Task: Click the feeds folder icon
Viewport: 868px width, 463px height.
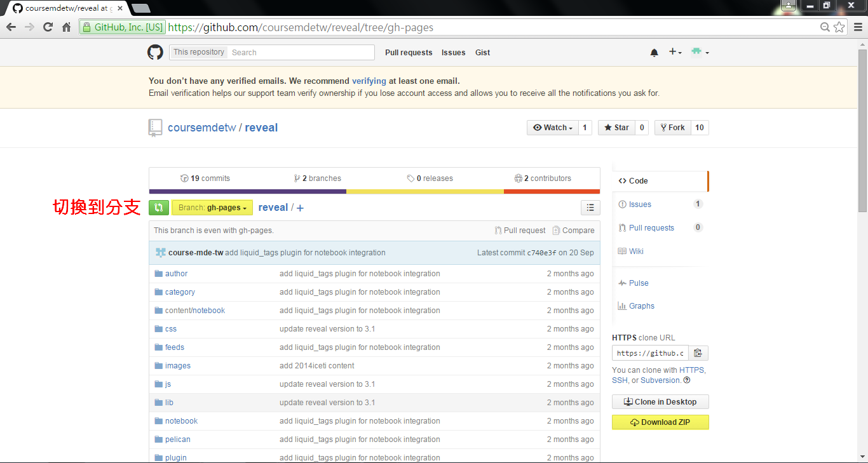Action: pos(159,347)
